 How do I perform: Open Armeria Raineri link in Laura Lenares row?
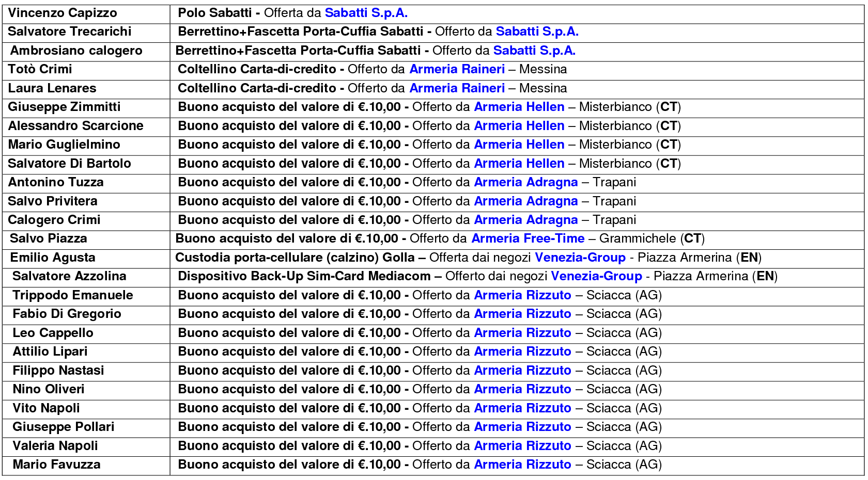coord(457,88)
